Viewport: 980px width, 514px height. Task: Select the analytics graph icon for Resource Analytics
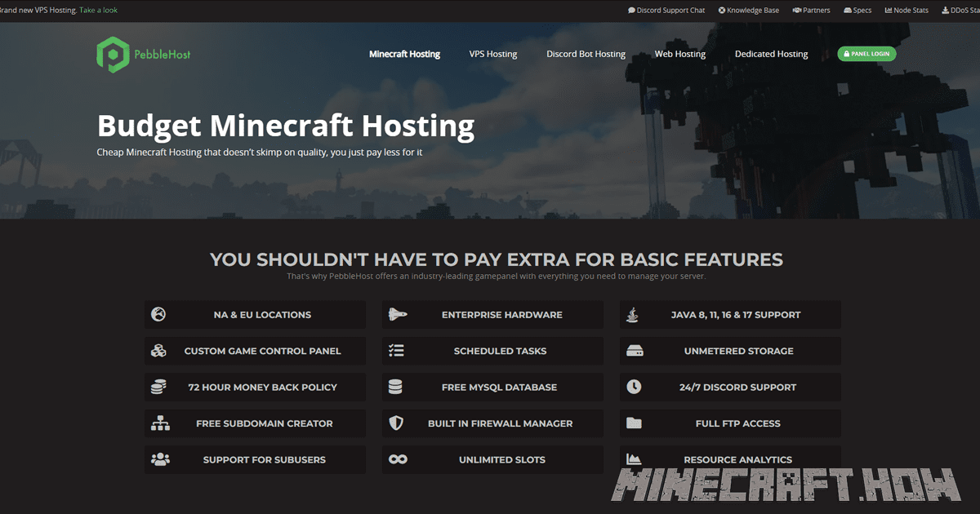633,459
